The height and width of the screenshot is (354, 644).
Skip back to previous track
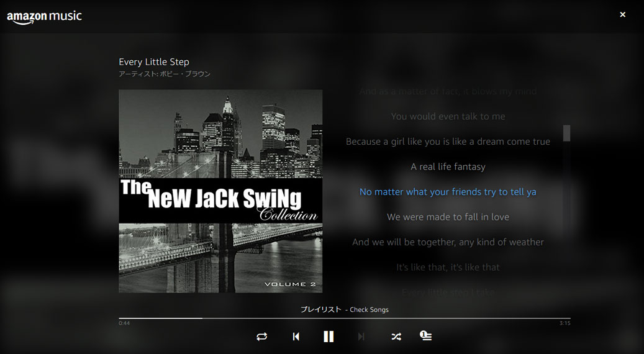coord(296,337)
